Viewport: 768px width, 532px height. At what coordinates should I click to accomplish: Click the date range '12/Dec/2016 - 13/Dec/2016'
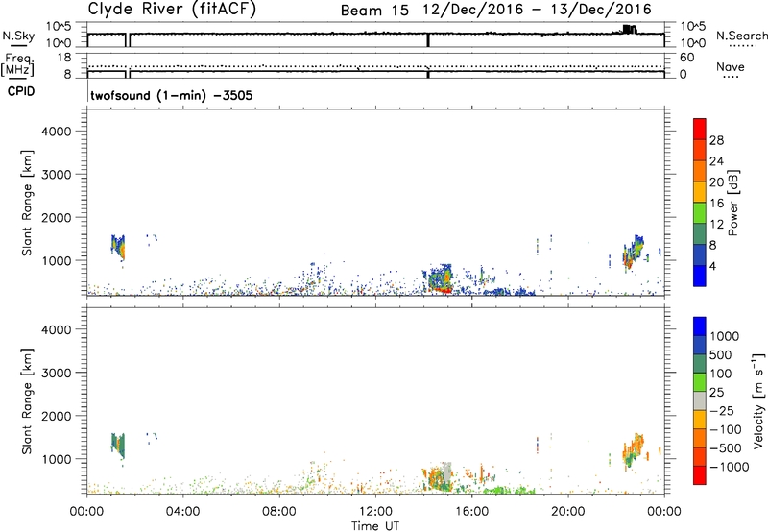click(x=538, y=10)
